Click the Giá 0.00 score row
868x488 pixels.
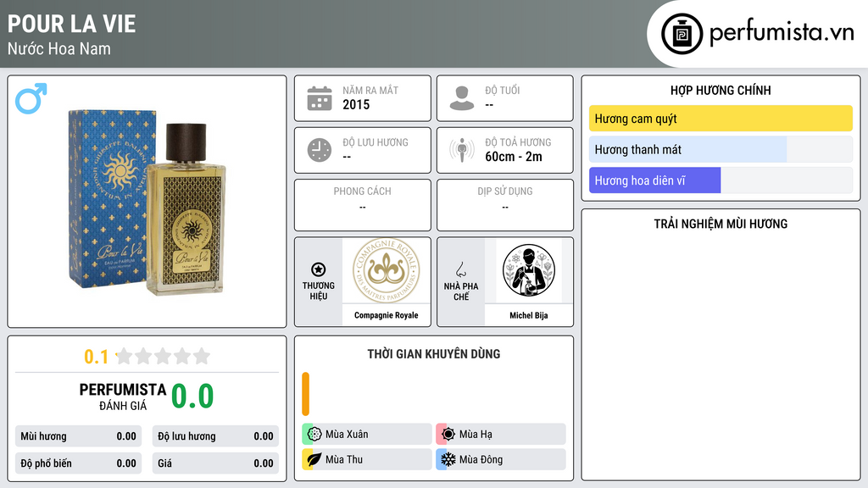pos(215,463)
